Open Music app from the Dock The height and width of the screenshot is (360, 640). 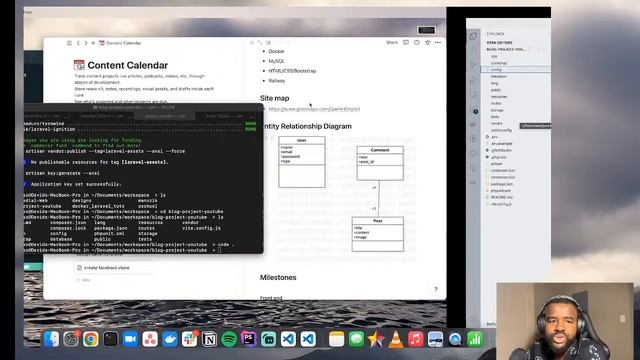coord(416,339)
